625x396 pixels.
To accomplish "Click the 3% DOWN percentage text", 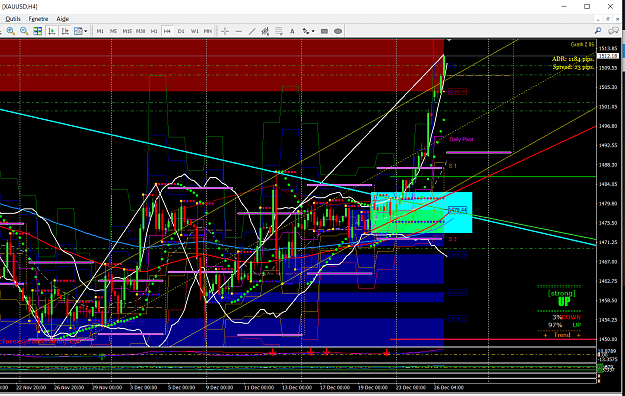I will [566, 317].
